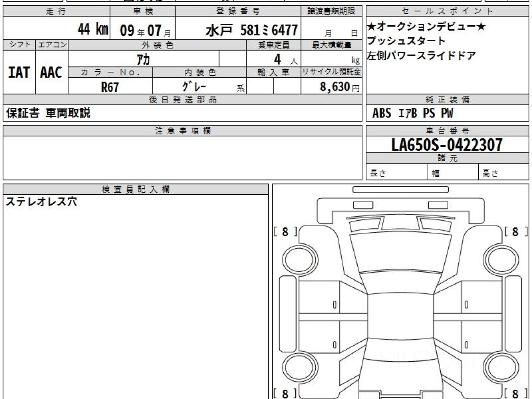This screenshot has width=532, height=399.
Task: Select color code R67
Action: 110,87
